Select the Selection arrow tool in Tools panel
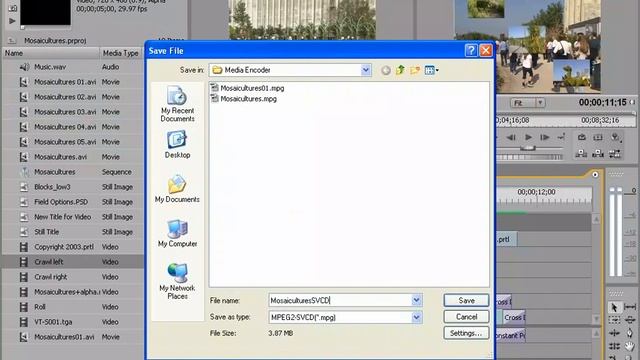 [x=614, y=307]
